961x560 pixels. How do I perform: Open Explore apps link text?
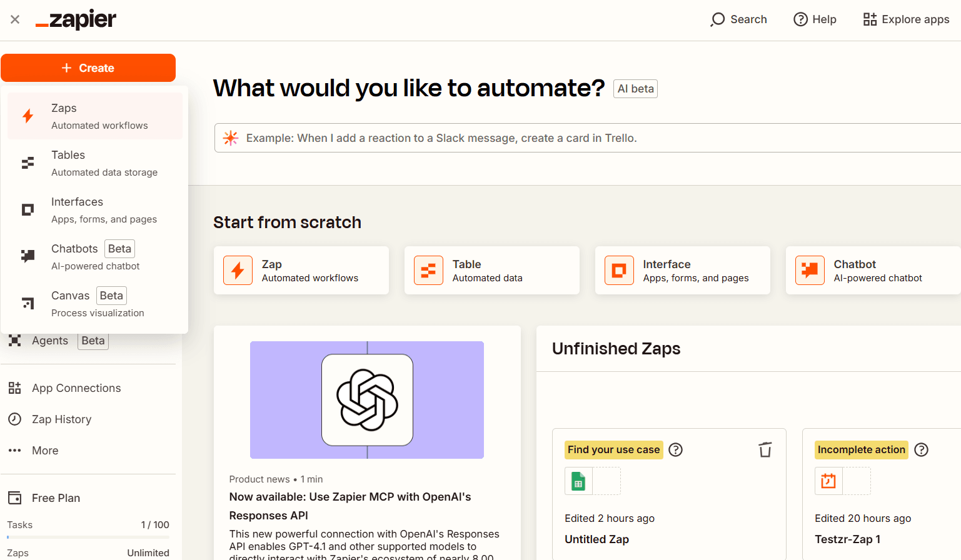(915, 19)
